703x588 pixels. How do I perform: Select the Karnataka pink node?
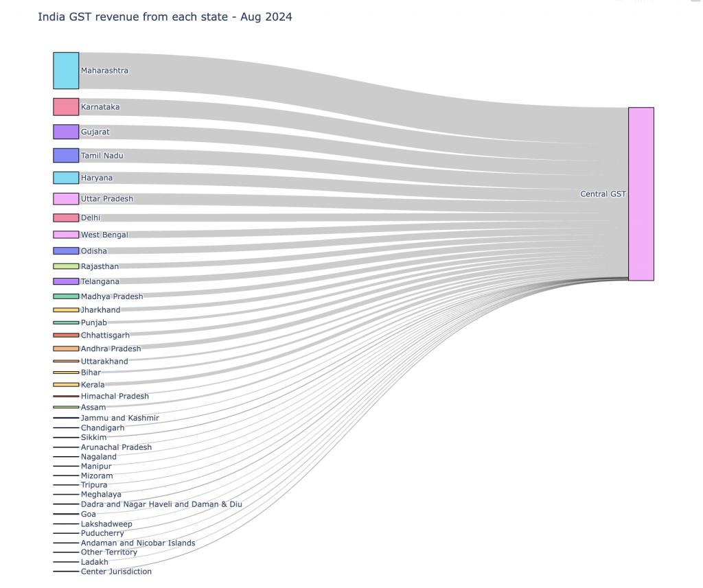66,107
